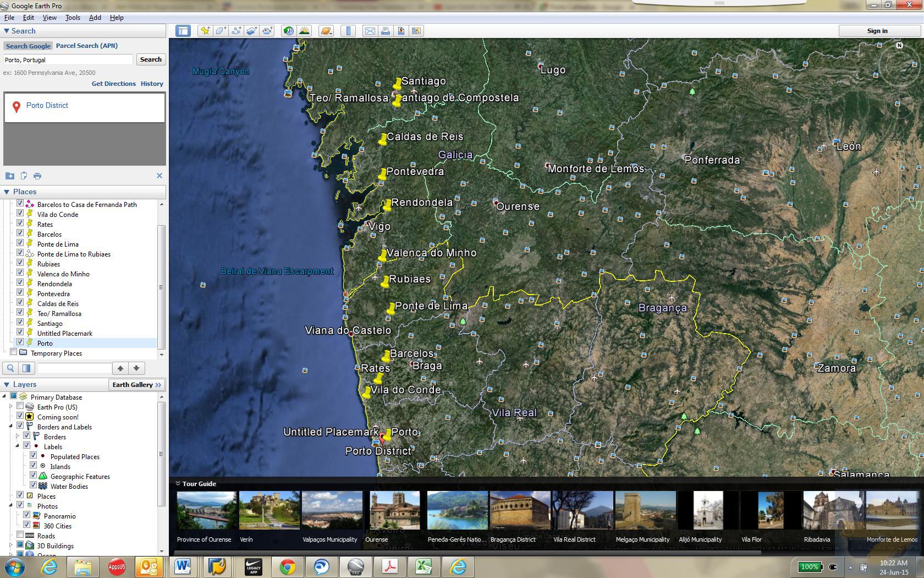
Task: Open the search History link
Action: click(x=152, y=84)
